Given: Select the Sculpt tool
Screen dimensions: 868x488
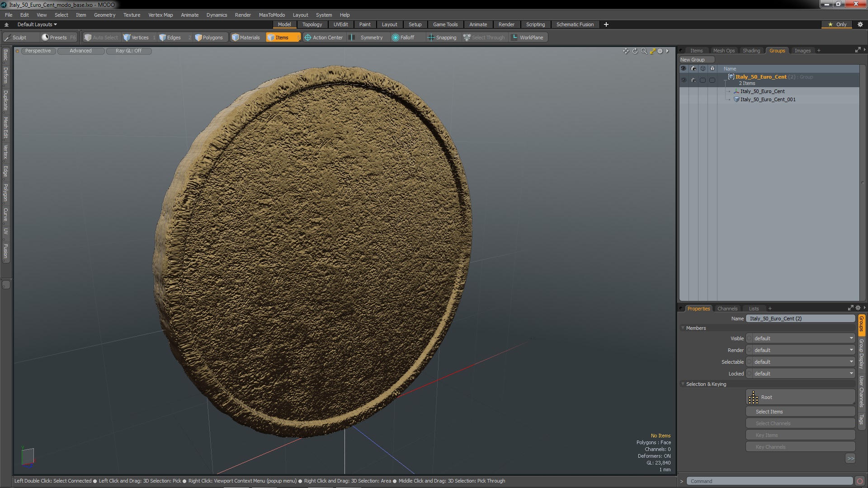Looking at the screenshot, I should pos(20,38).
